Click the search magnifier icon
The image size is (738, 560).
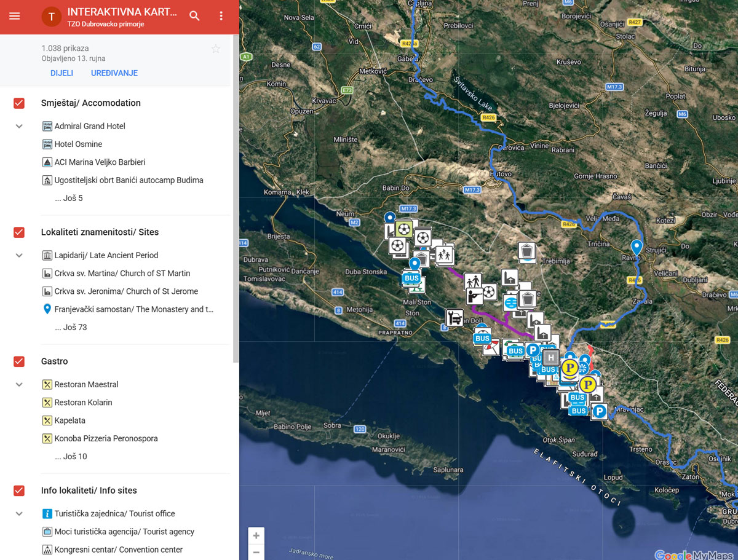click(194, 16)
